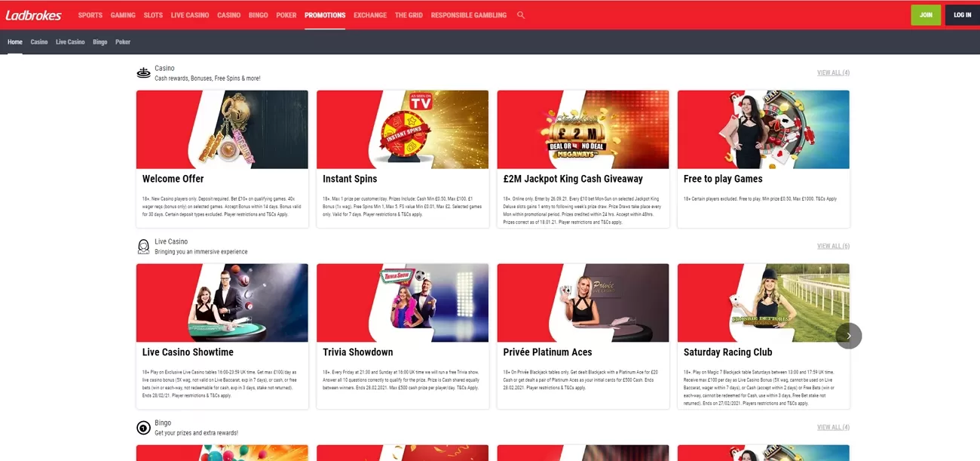Viewport: 980px width, 461px height.
Task: Select the Promotions menu item
Action: coord(325,15)
